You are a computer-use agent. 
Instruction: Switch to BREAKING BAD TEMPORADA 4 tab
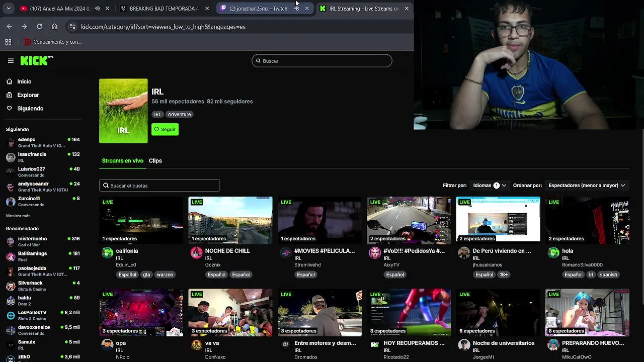[x=164, y=9]
